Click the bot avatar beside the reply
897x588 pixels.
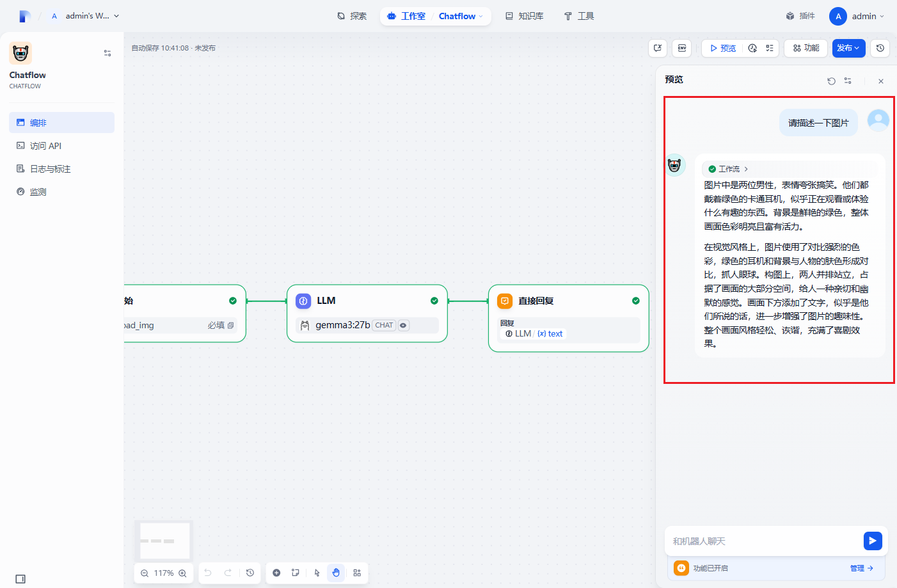[674, 165]
